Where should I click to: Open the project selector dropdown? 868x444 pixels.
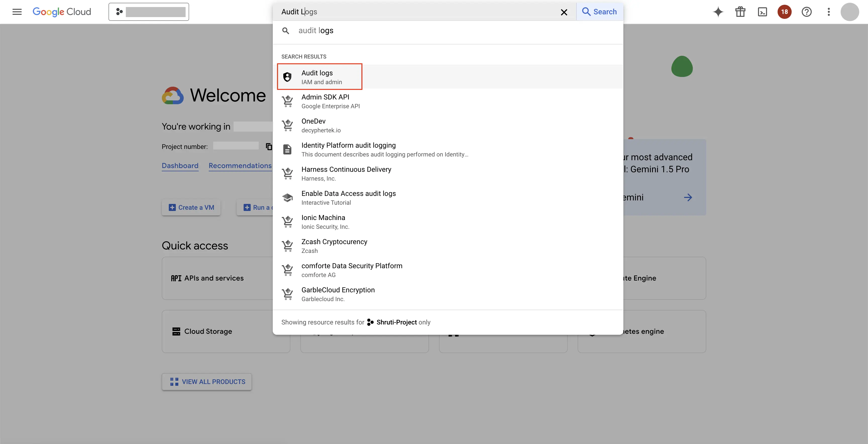tap(149, 12)
